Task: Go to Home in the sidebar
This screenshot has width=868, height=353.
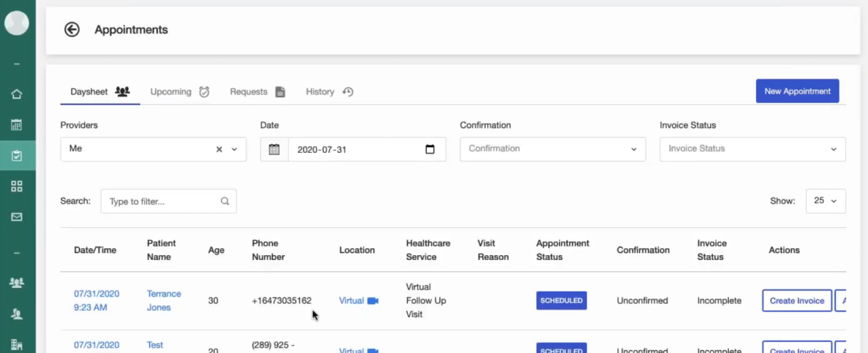Action: (x=17, y=94)
